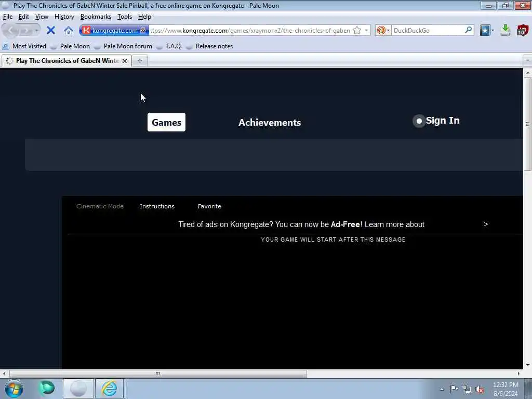Click the arrow at end of ad banner

tap(486, 224)
